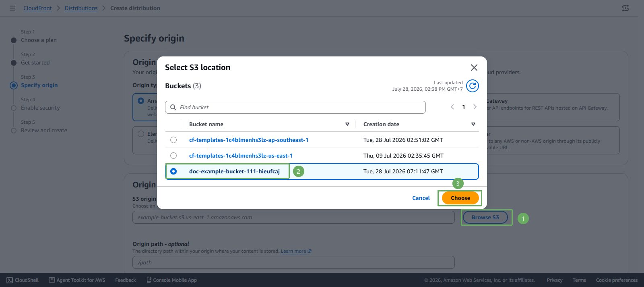Click the Bucket name column header

point(206,124)
